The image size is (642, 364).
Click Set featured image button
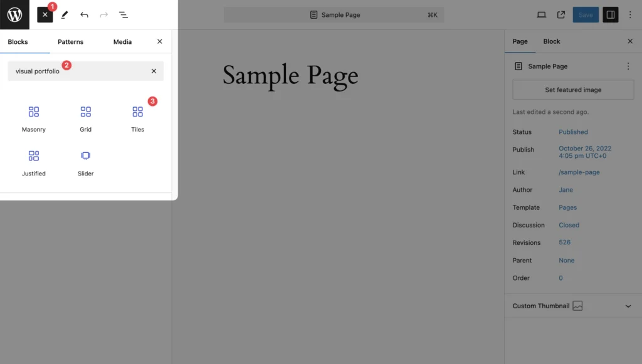[573, 90]
